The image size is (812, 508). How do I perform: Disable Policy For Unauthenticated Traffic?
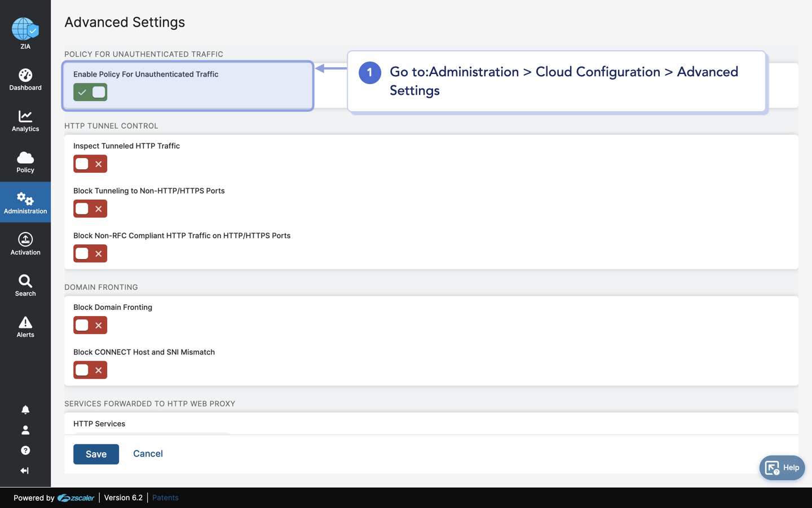tap(90, 92)
